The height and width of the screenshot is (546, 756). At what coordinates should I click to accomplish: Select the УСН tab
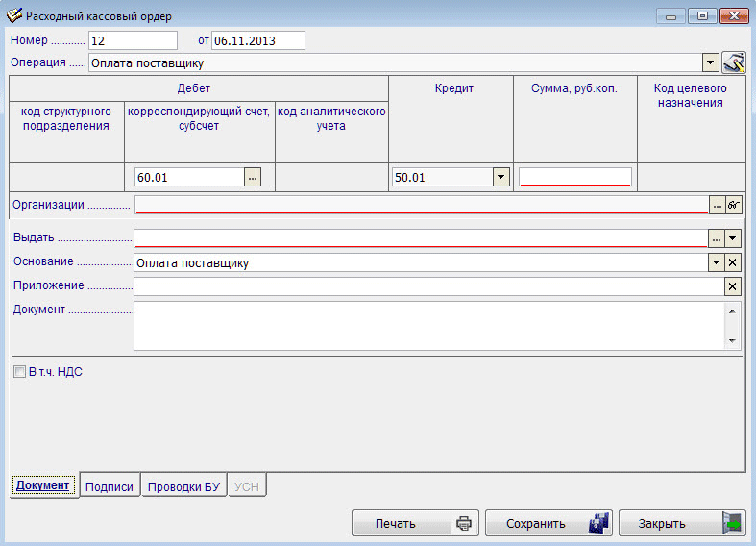point(247,486)
